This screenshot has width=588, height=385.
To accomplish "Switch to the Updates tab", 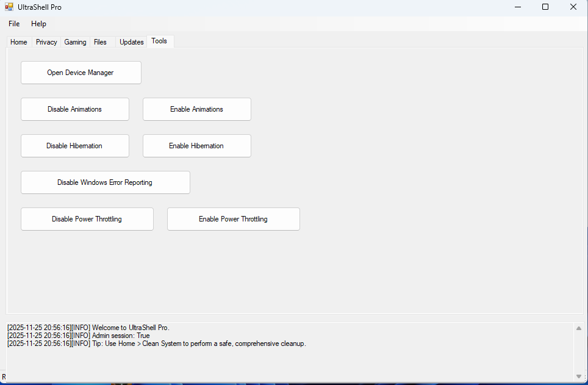I will [132, 42].
